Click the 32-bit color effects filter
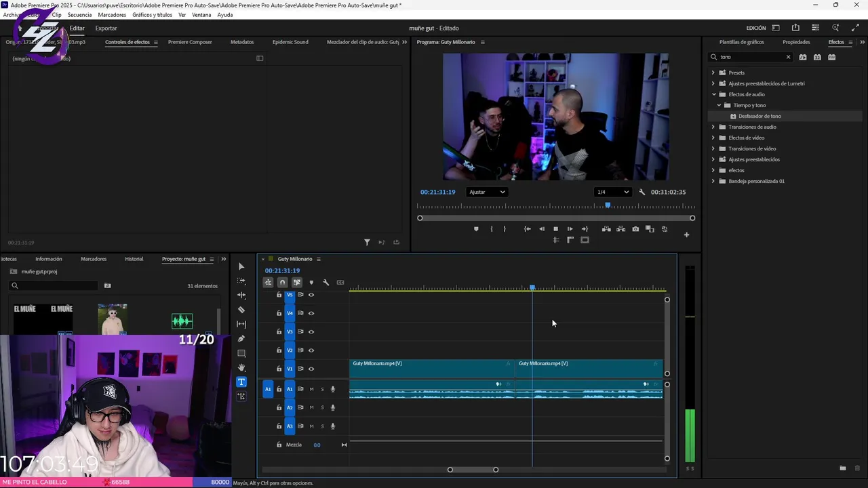The image size is (868, 488). pos(817,57)
